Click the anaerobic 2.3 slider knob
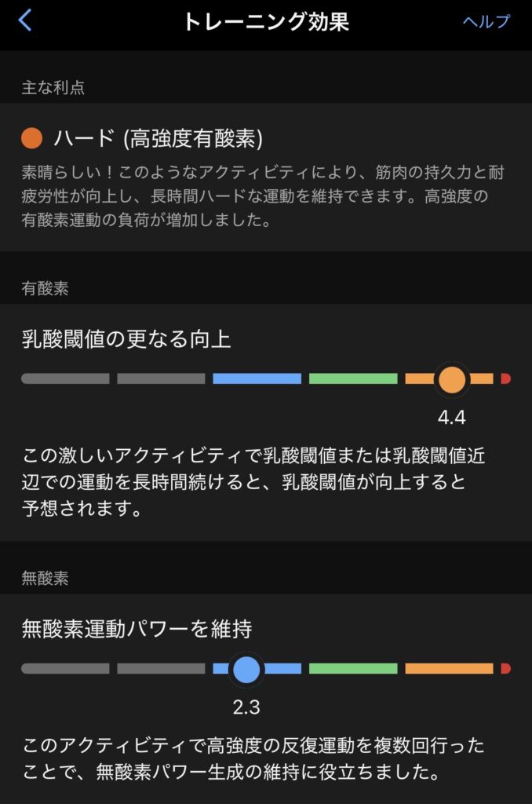 coord(246,669)
